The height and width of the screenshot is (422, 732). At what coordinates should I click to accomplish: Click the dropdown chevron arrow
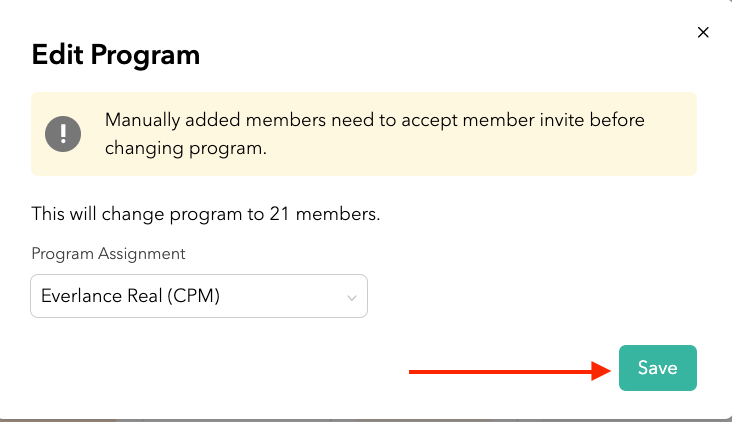pyautogui.click(x=352, y=297)
